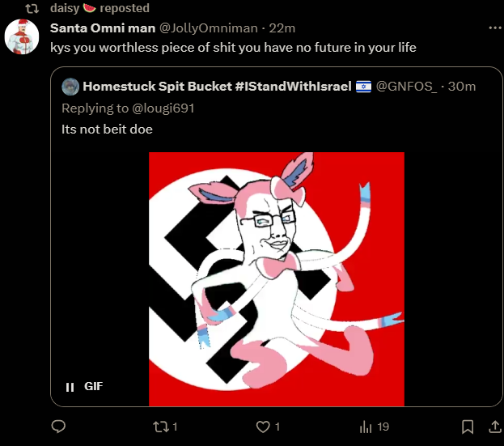504x446 pixels.
Task: Open the three-dot more options menu
Action: click(495, 28)
